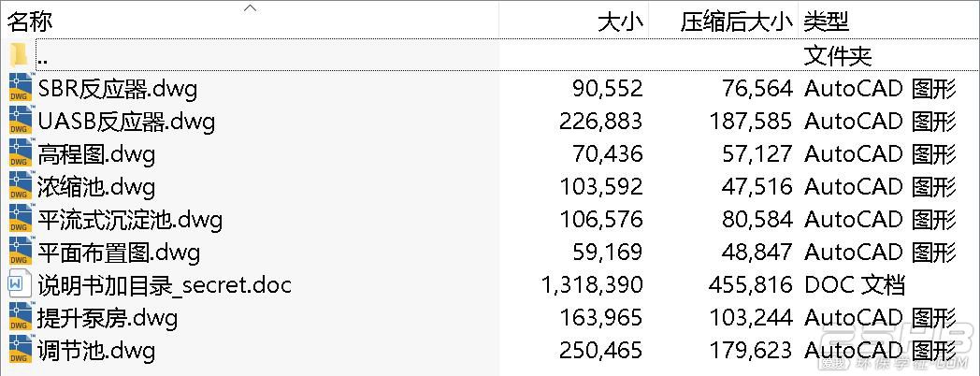Click the DWG icon for 调节池.dwg
The image size is (980, 376).
[20, 351]
